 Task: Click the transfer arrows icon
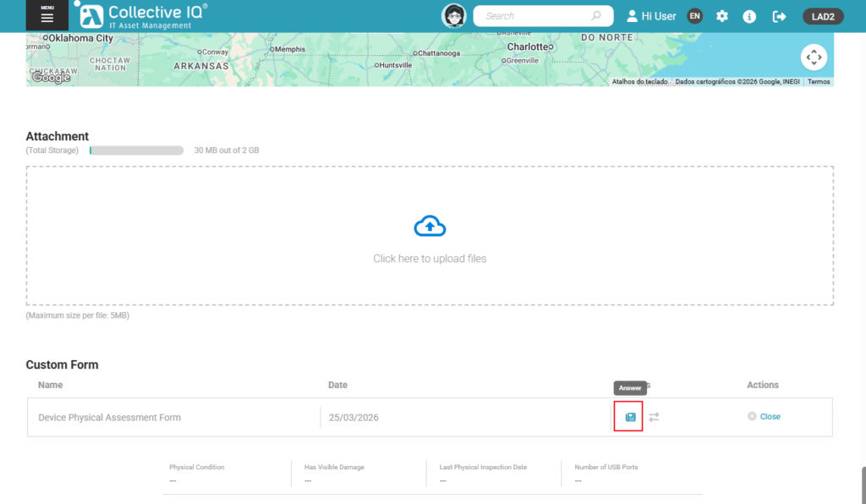(654, 417)
